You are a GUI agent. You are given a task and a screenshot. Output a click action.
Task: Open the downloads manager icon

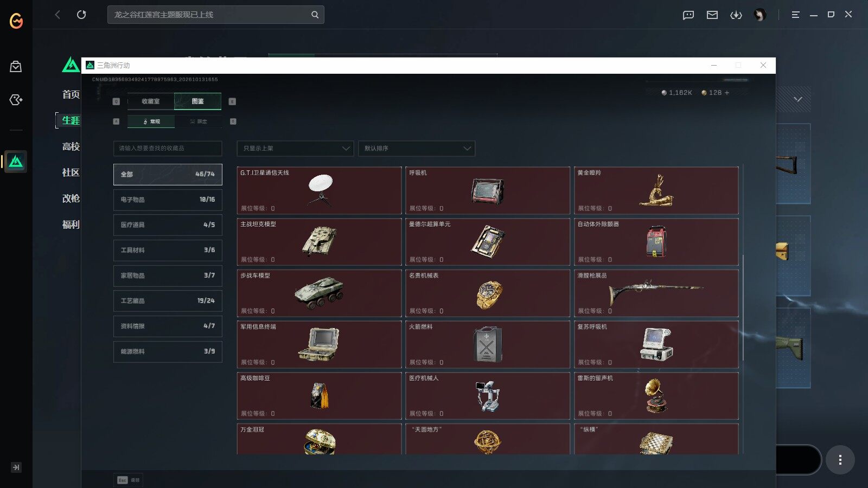[736, 15]
